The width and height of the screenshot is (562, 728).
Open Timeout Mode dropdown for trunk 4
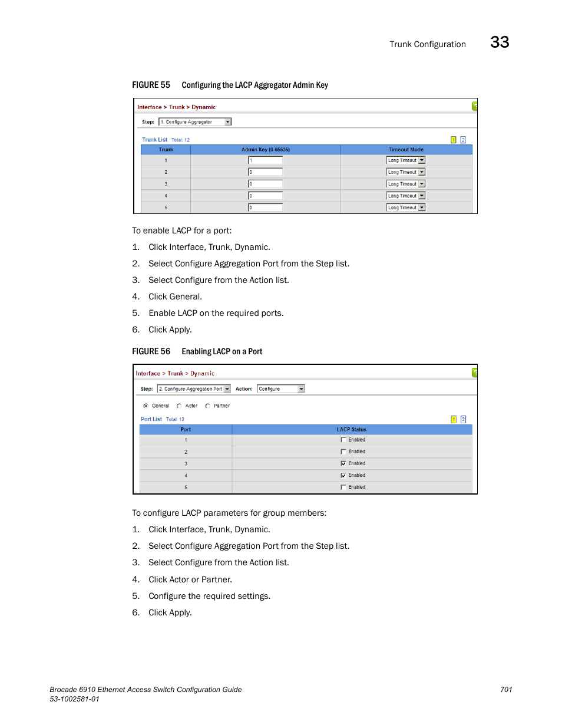tap(406, 196)
